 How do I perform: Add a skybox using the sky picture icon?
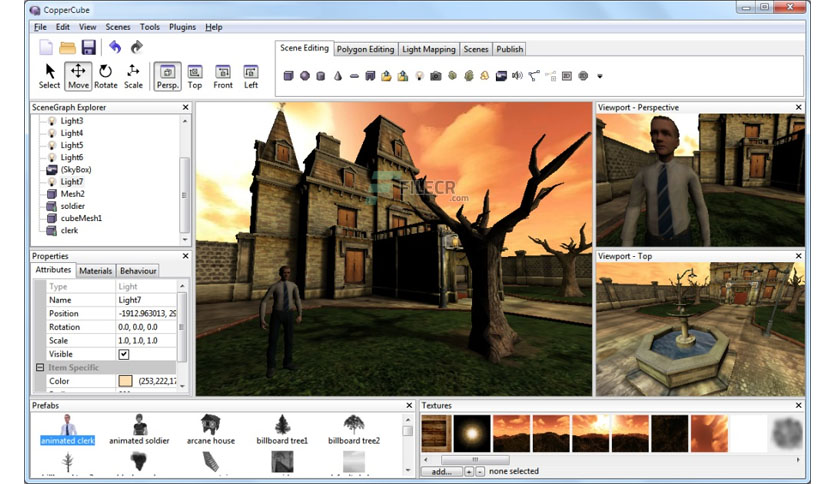501,76
